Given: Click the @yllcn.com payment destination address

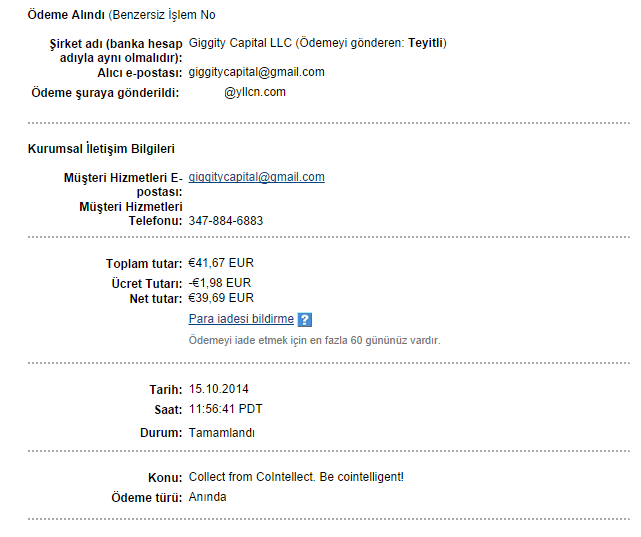Looking at the screenshot, I should pyautogui.click(x=255, y=92).
